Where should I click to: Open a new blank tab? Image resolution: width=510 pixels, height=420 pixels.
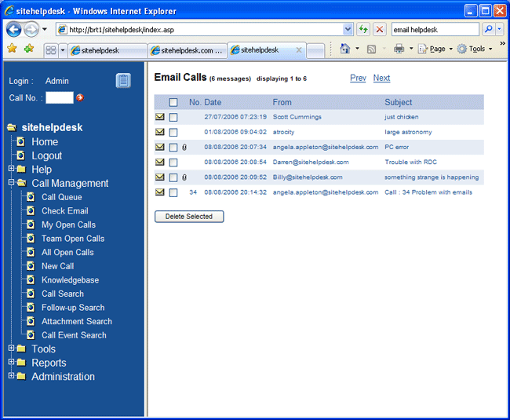[315, 51]
